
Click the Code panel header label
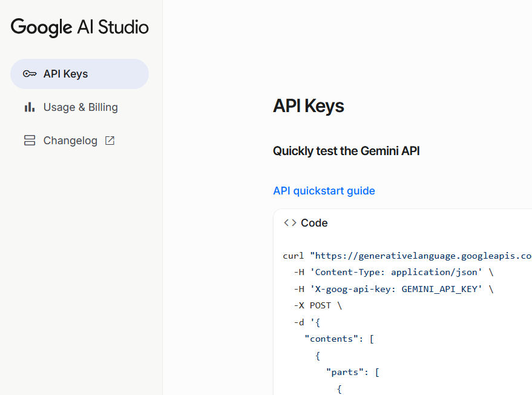point(314,223)
